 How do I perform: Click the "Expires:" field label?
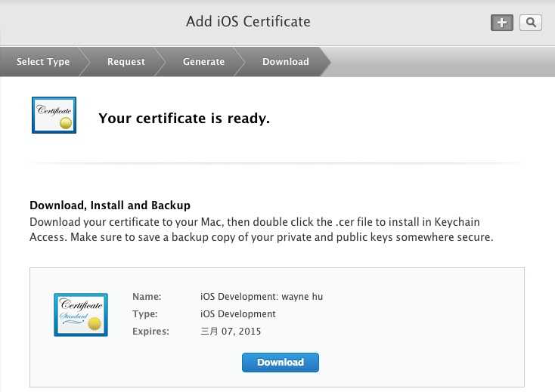(150, 331)
